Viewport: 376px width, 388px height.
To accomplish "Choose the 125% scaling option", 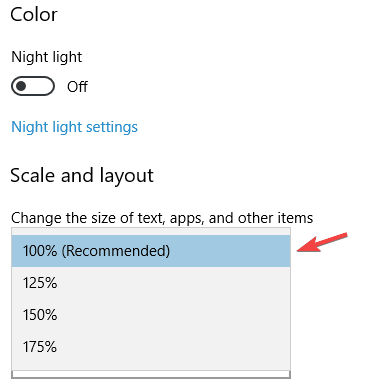I will pyautogui.click(x=151, y=283).
